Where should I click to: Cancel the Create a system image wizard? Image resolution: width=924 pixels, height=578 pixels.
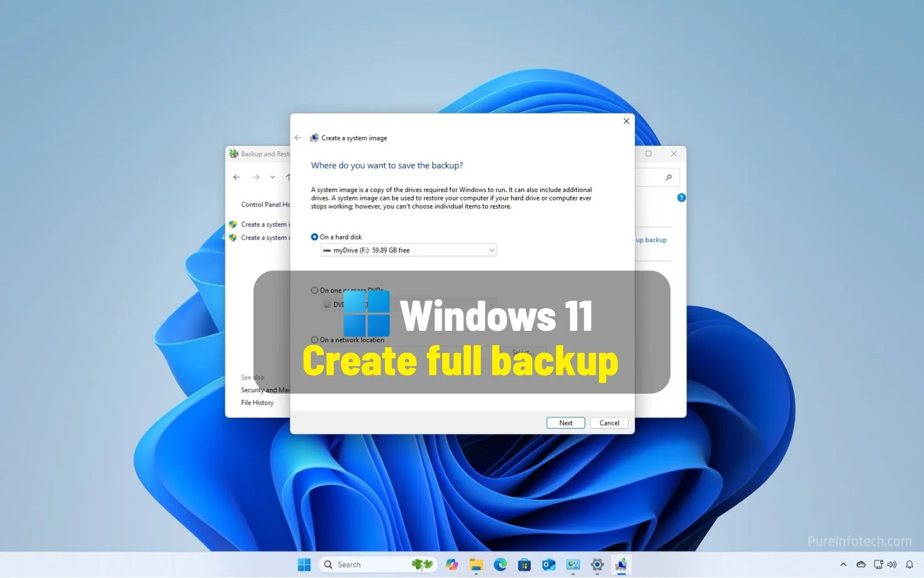pyautogui.click(x=609, y=423)
